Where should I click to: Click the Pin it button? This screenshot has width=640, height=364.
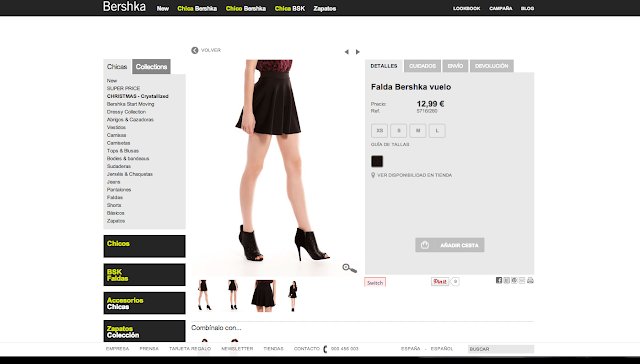click(440, 282)
